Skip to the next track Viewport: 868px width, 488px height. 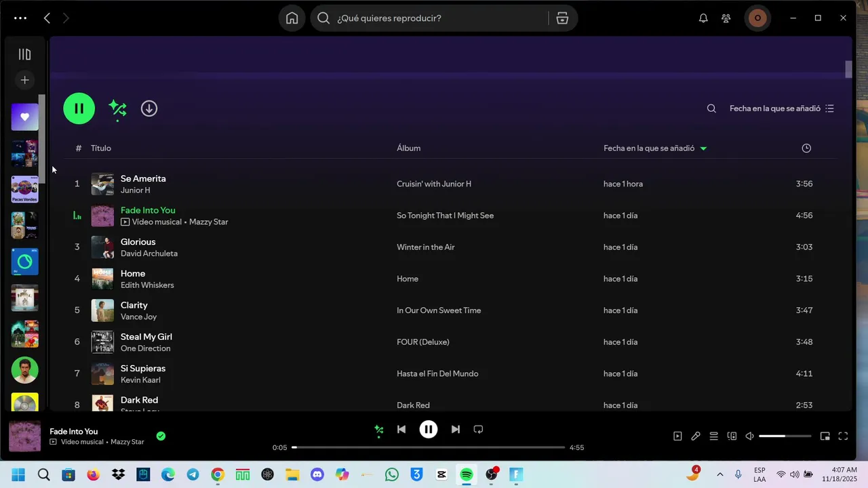[x=456, y=429]
